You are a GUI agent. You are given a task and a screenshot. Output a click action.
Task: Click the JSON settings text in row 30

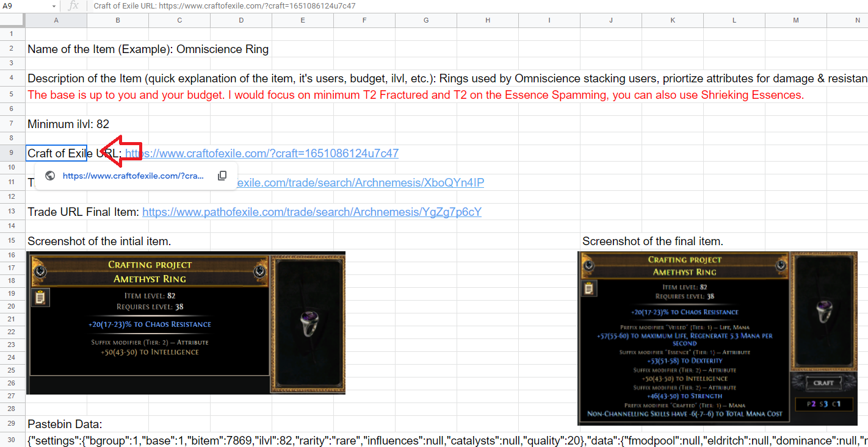tap(447, 440)
